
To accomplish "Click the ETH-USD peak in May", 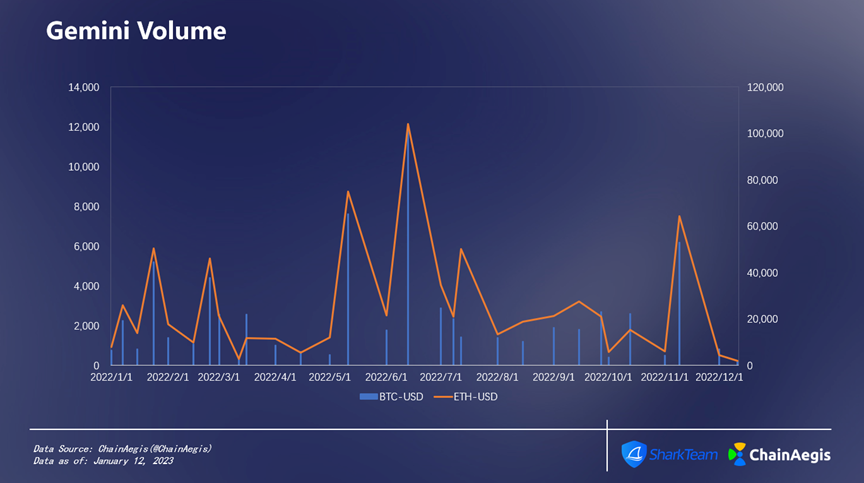I will click(x=348, y=192).
